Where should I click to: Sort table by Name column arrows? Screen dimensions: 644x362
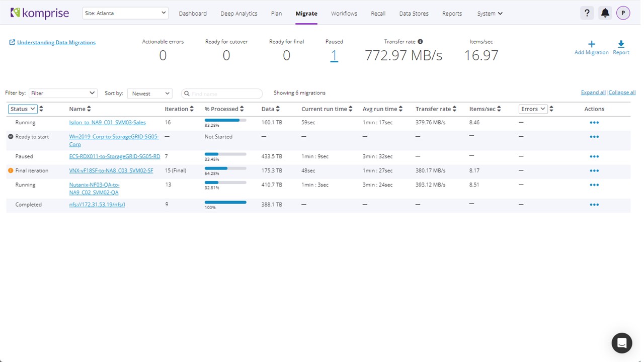click(x=89, y=109)
